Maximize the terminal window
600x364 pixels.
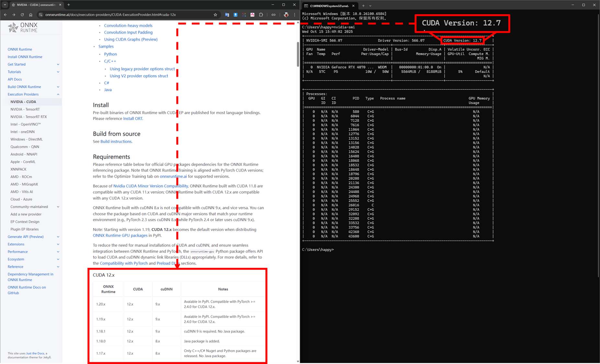click(x=583, y=5)
